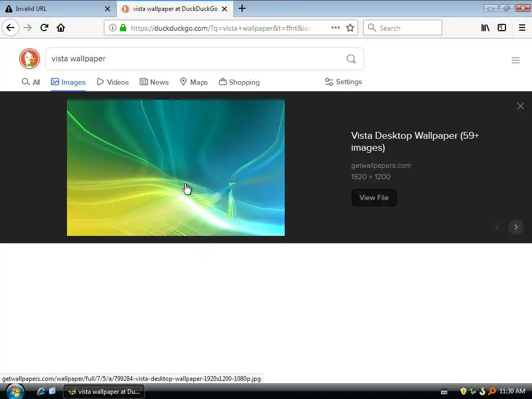Viewport: 532px width, 399px height.
Task: Open page actions three-dot menu
Action: [335, 28]
